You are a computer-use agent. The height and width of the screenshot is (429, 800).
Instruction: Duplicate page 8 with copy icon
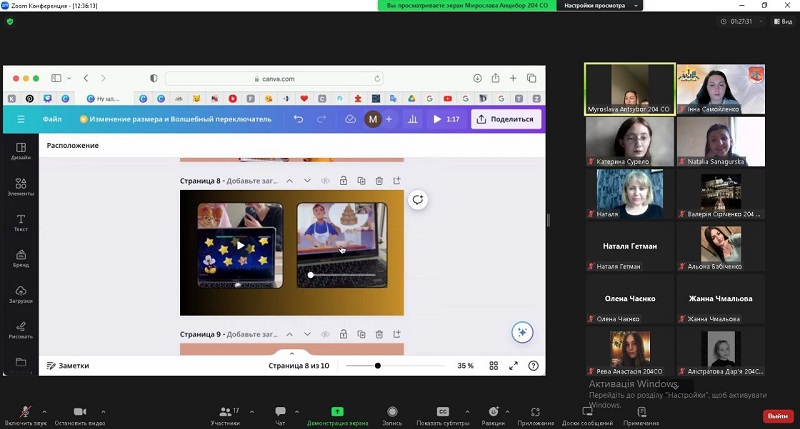click(361, 181)
